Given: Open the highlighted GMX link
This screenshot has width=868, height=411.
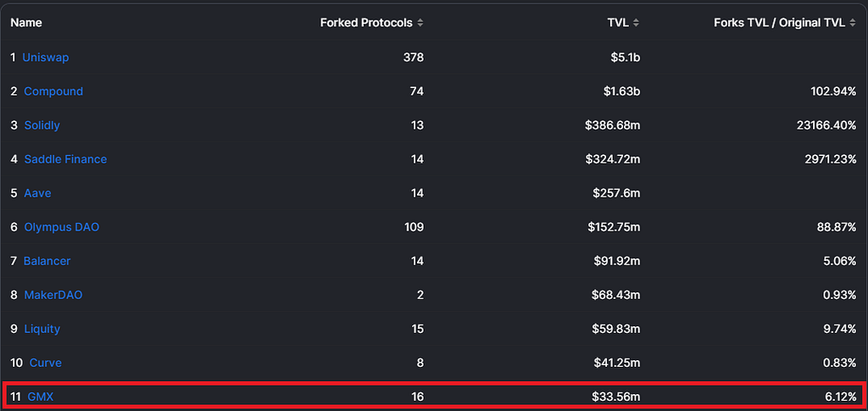Looking at the screenshot, I should click(x=41, y=397).
